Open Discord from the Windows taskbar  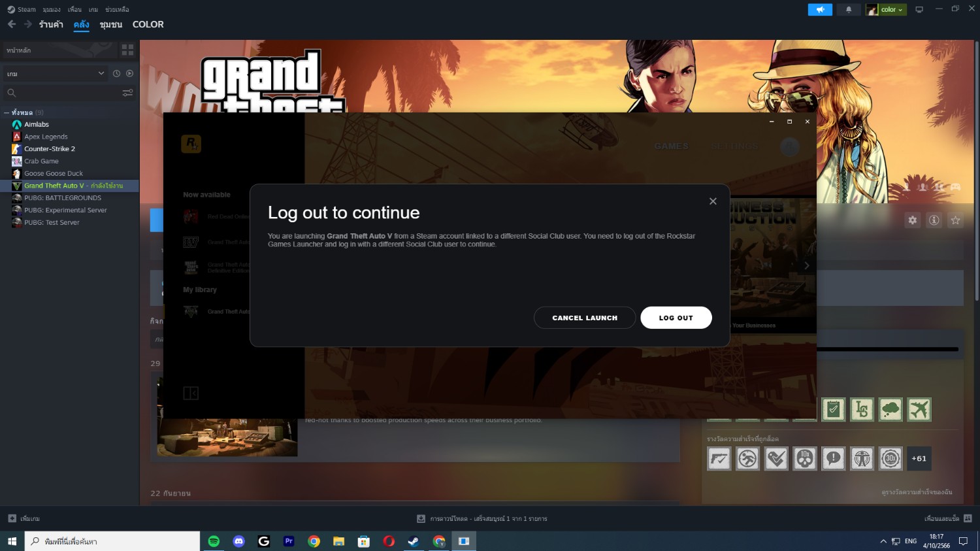239,541
